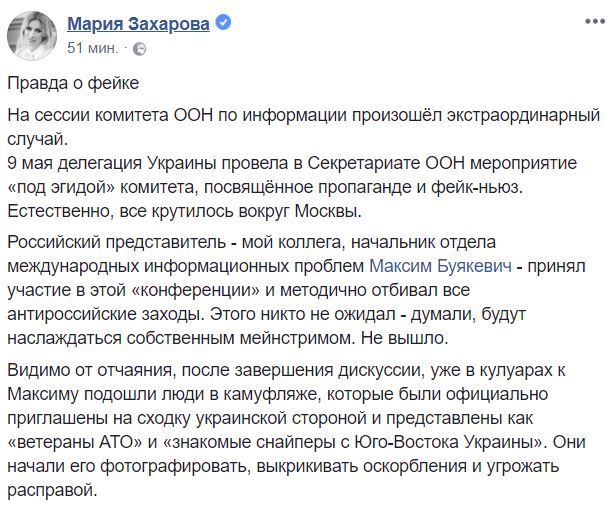Open Мария Захарова's profile picture
The height and width of the screenshot is (508, 614).
(x=32, y=36)
